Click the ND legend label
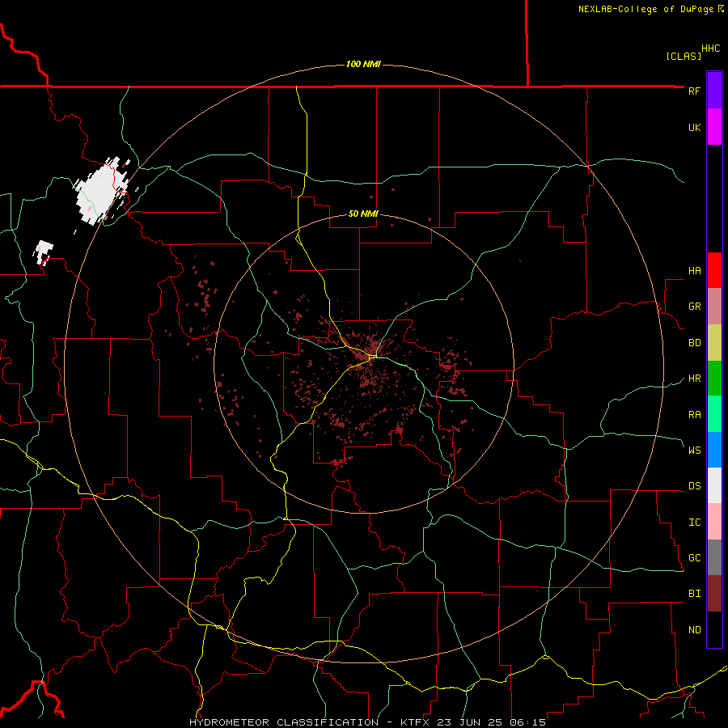Screen dimensions: 728x728 tap(694, 630)
